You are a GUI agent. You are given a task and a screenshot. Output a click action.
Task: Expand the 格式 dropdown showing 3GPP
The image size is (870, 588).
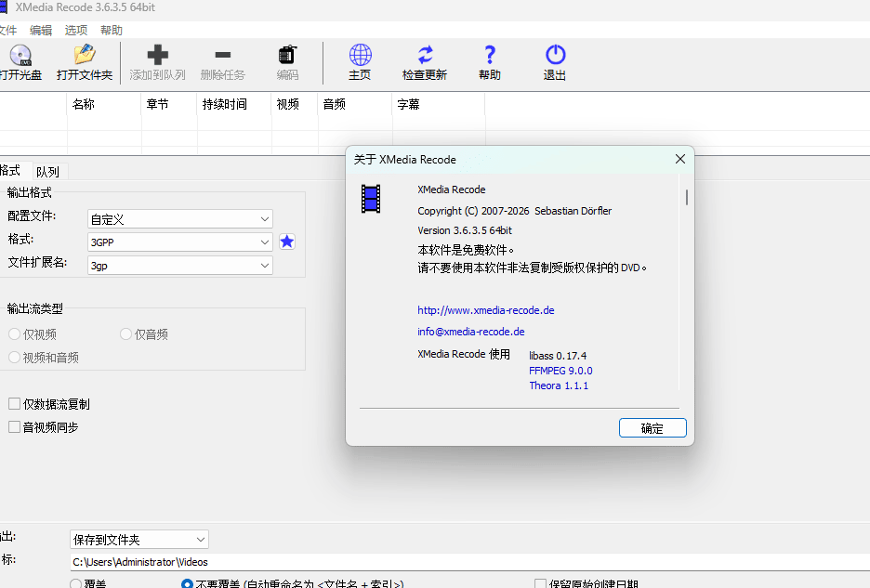[x=180, y=242]
